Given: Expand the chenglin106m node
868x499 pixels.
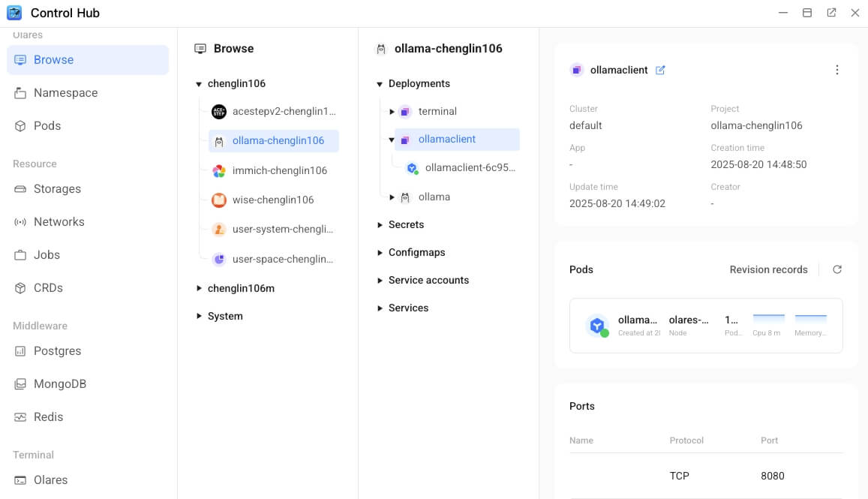Looking at the screenshot, I should point(199,287).
